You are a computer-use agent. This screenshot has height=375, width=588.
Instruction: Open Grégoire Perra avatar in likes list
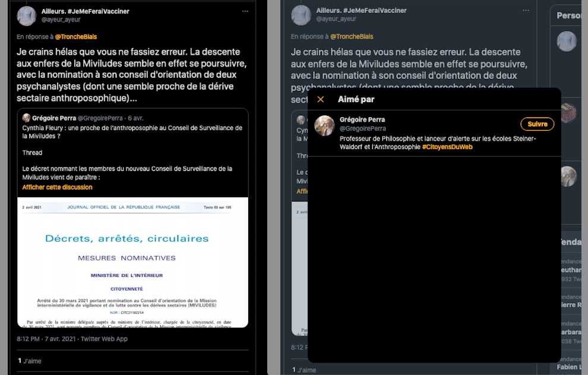(324, 125)
